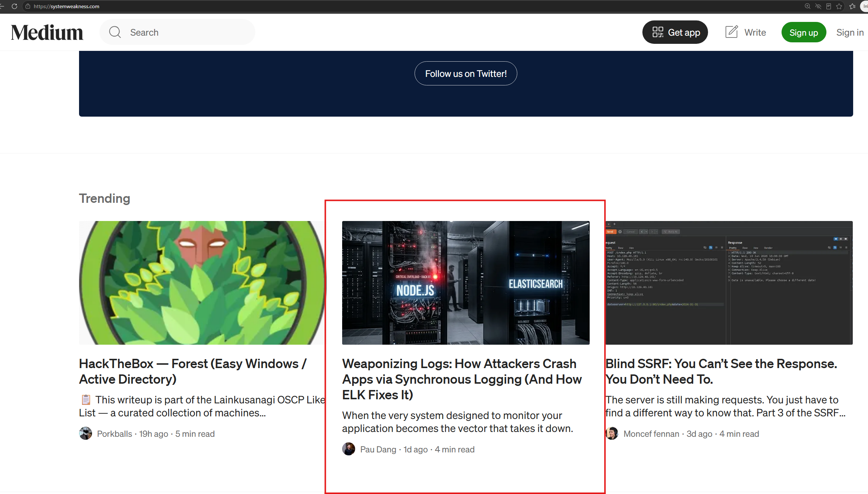Bookmark page with the star icon
Viewport: 868px width, 494px height.
pos(839,6)
